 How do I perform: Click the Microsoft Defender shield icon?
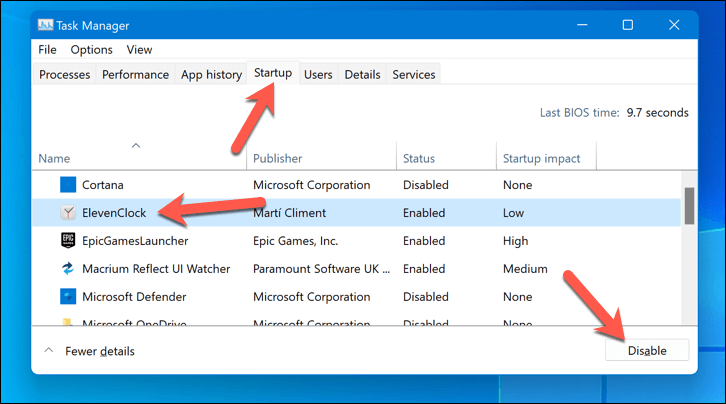point(67,296)
